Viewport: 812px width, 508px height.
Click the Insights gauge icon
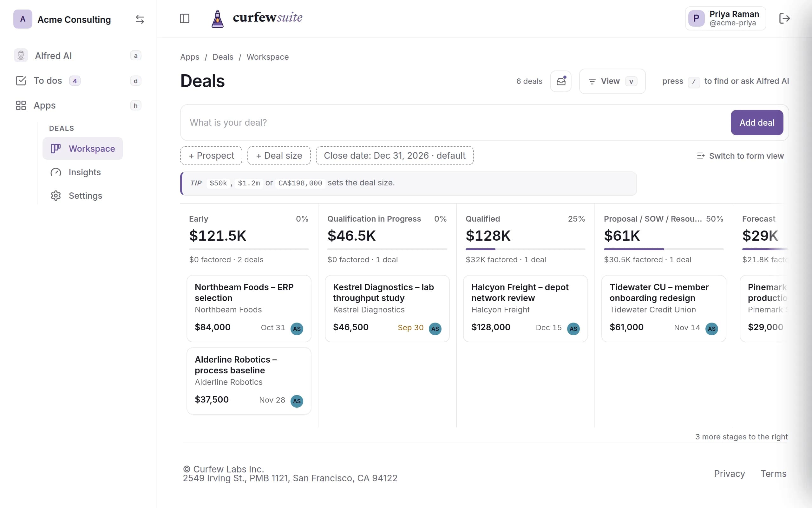tap(56, 172)
